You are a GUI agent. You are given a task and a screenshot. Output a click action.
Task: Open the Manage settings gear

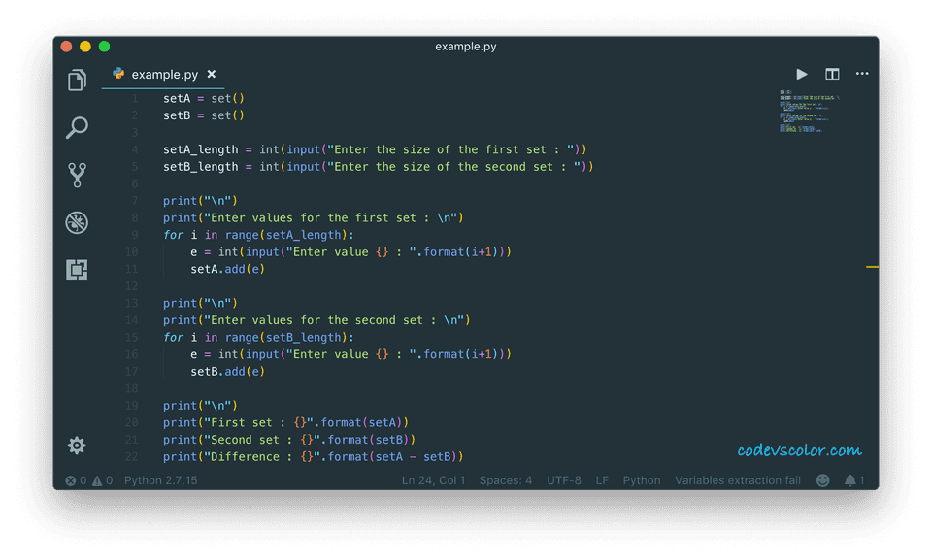click(x=77, y=445)
